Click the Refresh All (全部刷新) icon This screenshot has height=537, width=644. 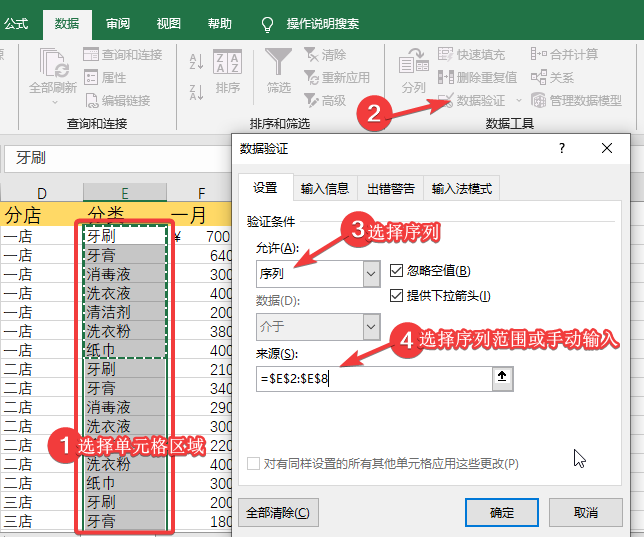[x=53, y=63]
